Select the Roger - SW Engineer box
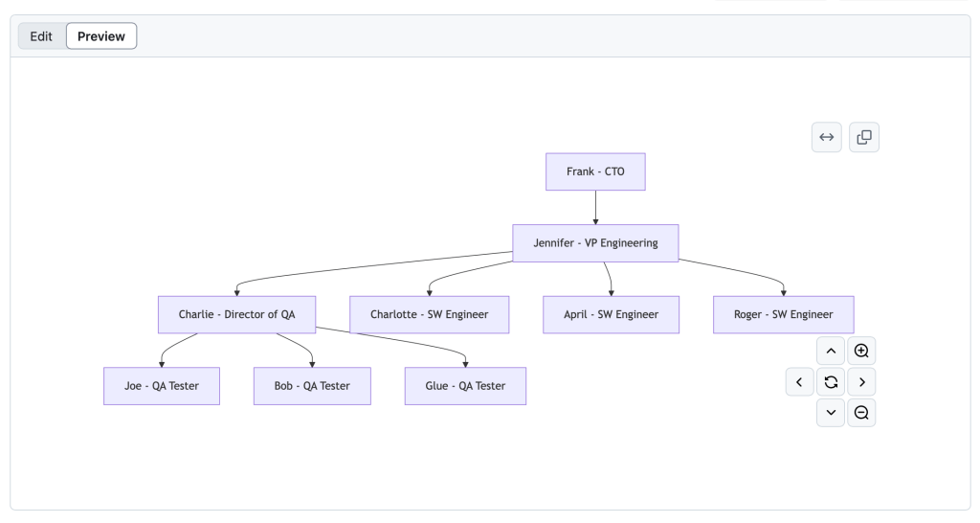 (x=783, y=314)
